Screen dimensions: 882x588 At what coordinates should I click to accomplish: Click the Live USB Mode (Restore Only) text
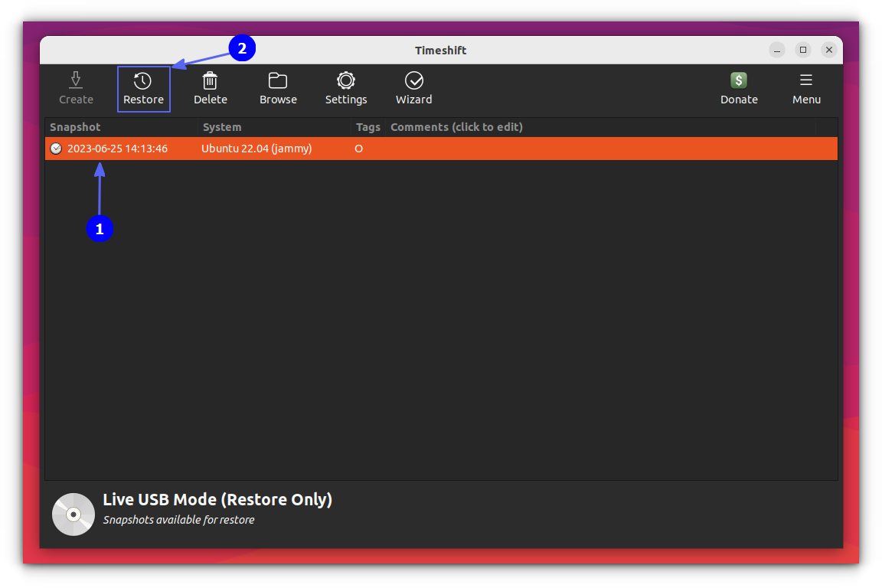coord(217,500)
